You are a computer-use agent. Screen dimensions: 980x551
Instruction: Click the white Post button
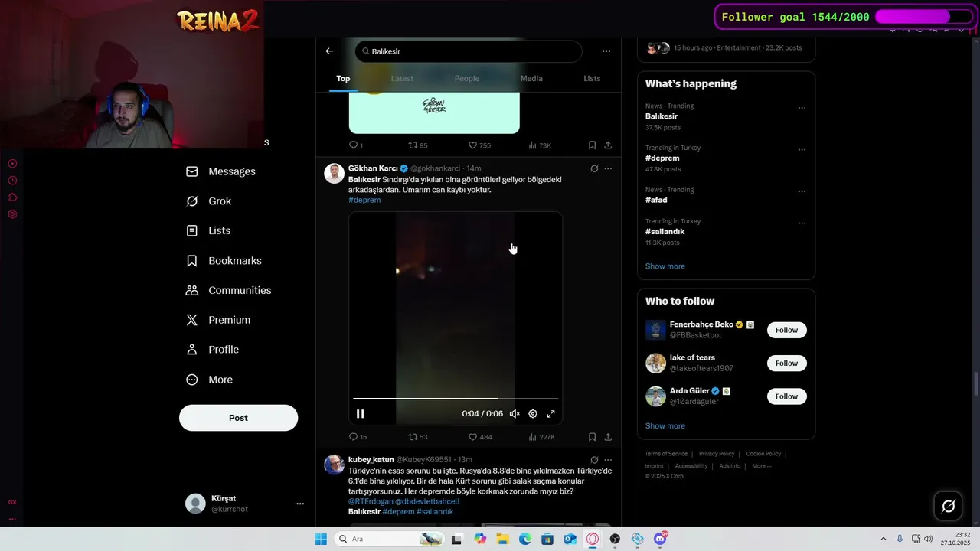238,418
